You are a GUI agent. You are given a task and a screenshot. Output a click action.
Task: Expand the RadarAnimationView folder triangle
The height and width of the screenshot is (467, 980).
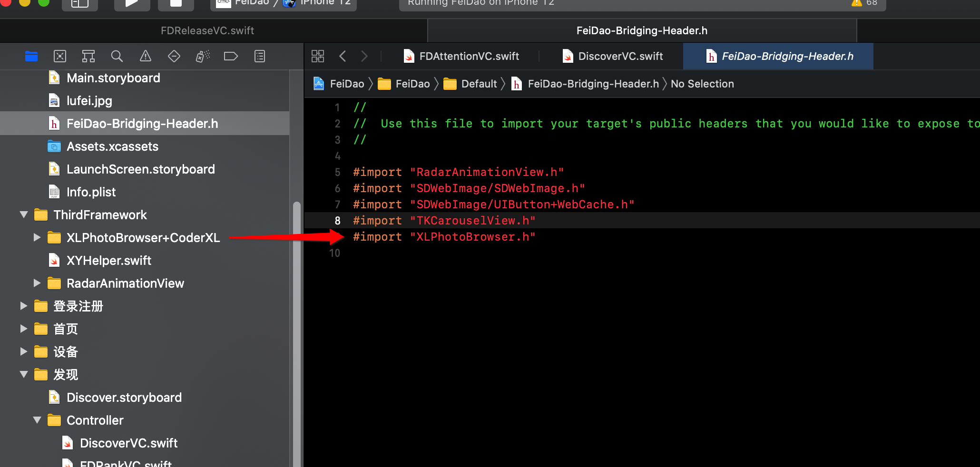pyautogui.click(x=37, y=283)
